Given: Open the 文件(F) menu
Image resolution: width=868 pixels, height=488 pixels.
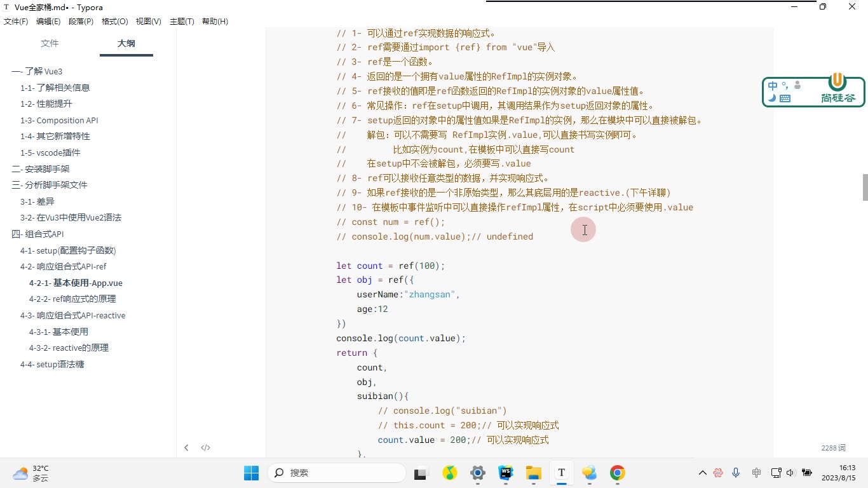Looking at the screenshot, I should pos(16,21).
